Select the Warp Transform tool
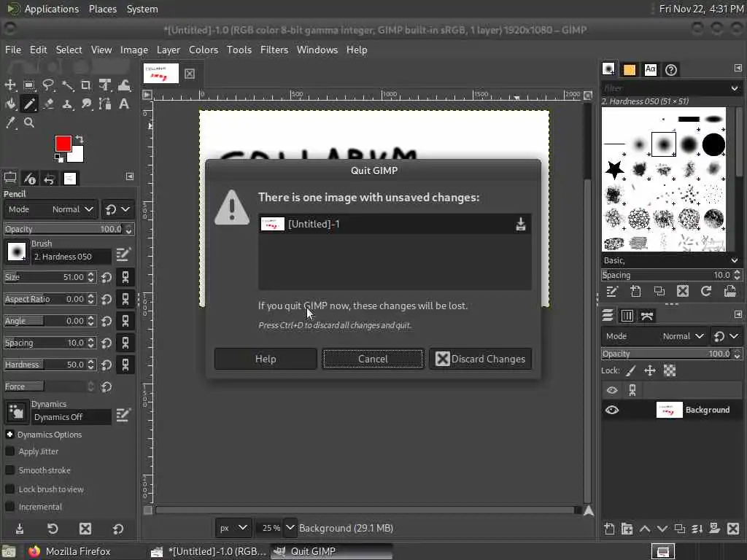Image resolution: width=747 pixels, height=560 pixels. (124, 85)
